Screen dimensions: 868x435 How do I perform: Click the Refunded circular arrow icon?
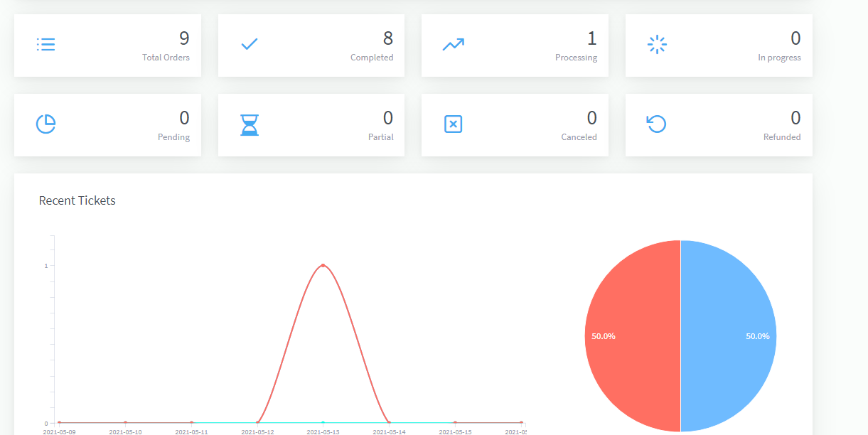click(656, 124)
